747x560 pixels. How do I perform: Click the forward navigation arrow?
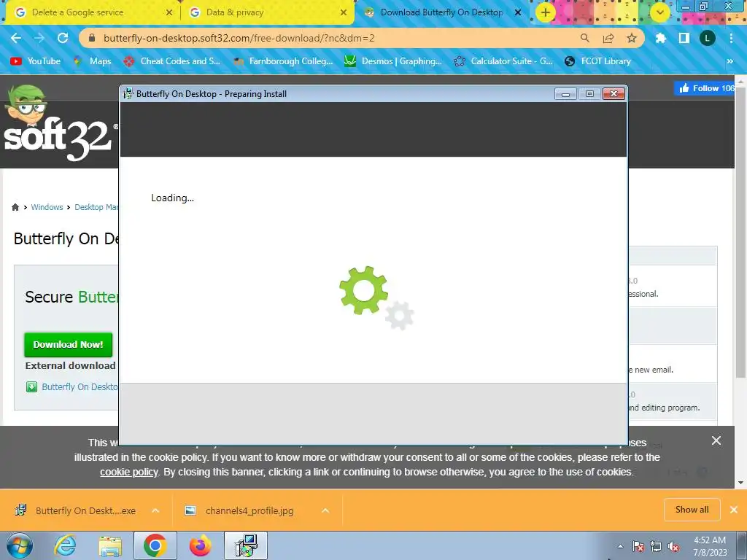(x=39, y=38)
